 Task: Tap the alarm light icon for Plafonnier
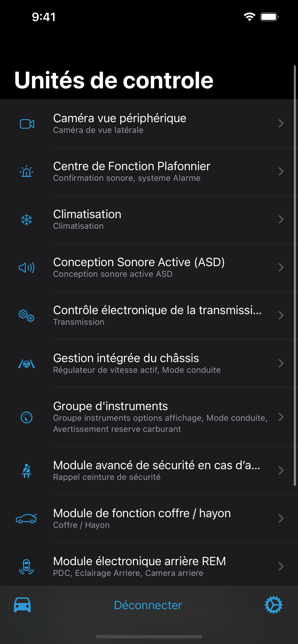[26, 172]
